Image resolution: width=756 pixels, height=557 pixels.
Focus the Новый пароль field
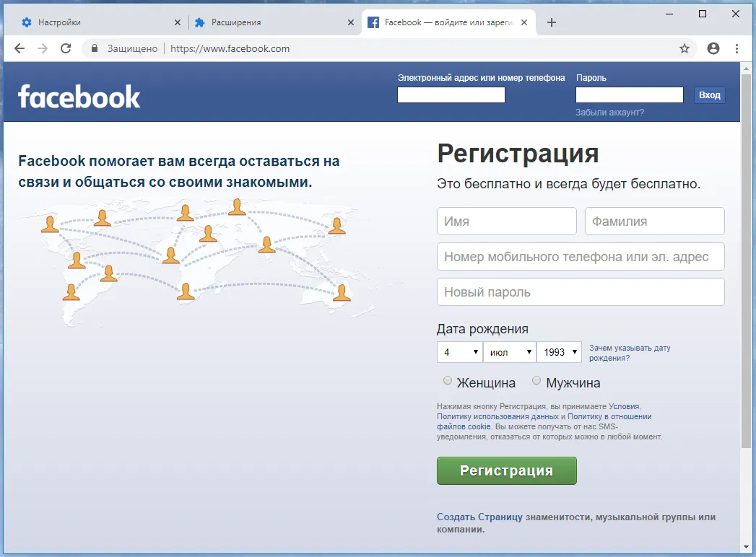tap(581, 291)
